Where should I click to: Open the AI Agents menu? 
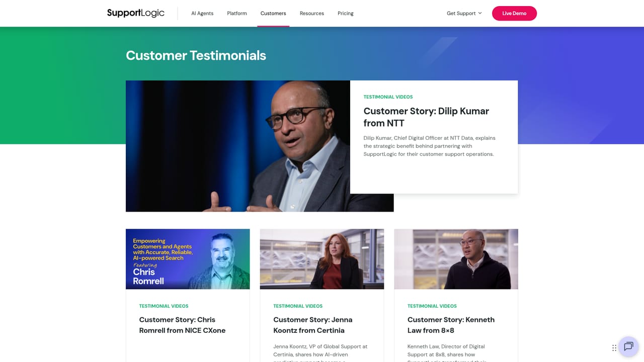tap(202, 14)
